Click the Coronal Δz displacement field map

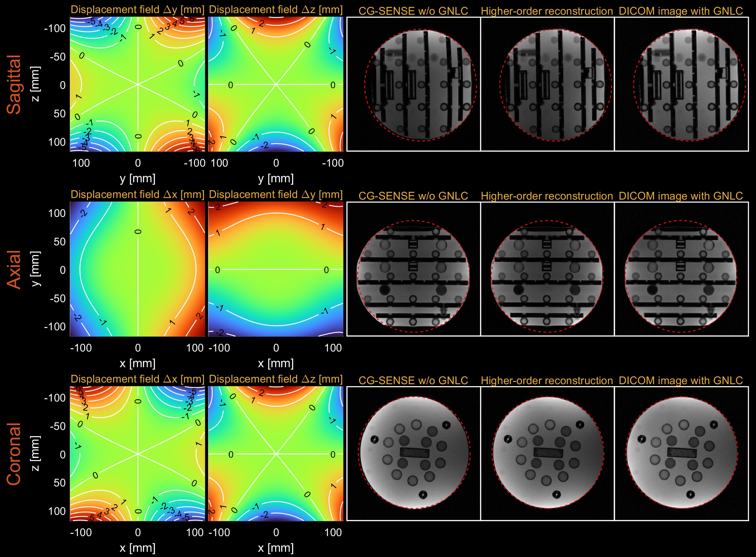point(276,453)
